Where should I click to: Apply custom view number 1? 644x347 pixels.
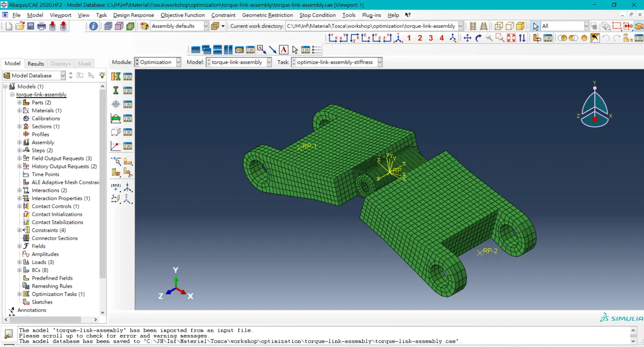click(x=409, y=38)
